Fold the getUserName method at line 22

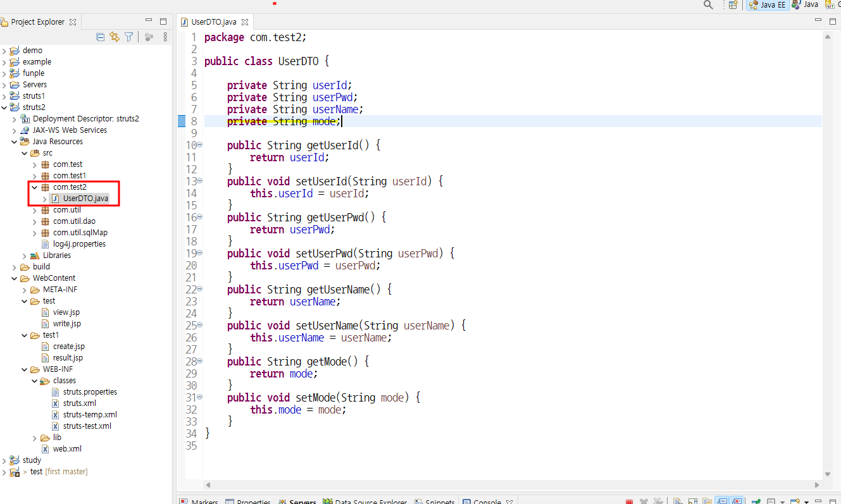(x=200, y=289)
